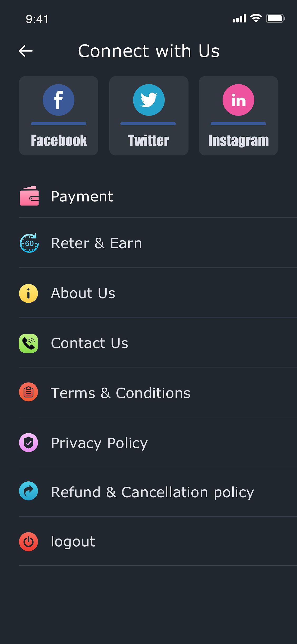View the Privacy Policy link
This screenshot has width=297, height=644.
click(99, 443)
